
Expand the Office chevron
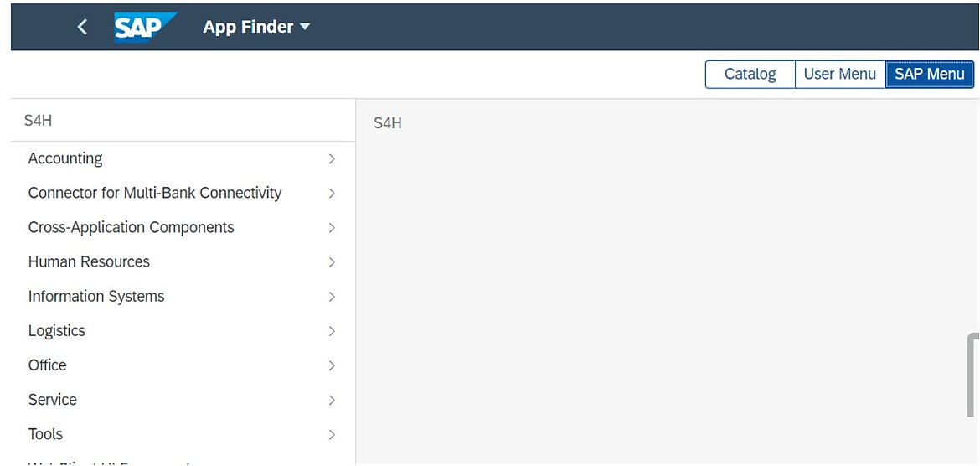pos(332,365)
